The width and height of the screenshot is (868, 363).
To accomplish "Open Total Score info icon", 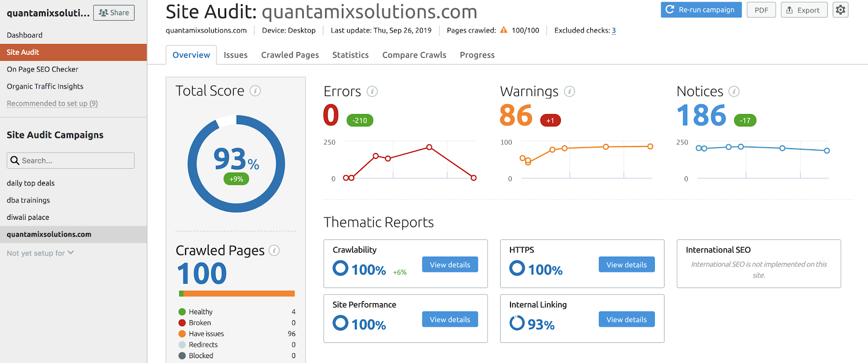I will click(255, 91).
